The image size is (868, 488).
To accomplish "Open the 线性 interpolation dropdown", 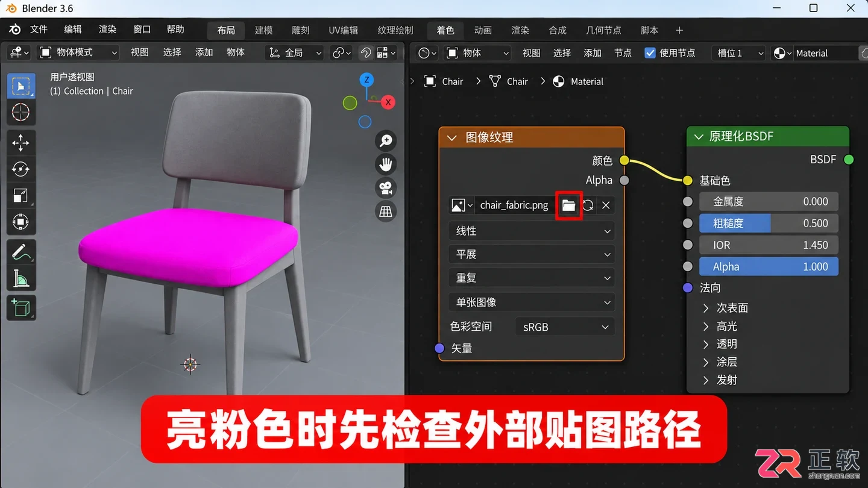I will [x=531, y=231].
